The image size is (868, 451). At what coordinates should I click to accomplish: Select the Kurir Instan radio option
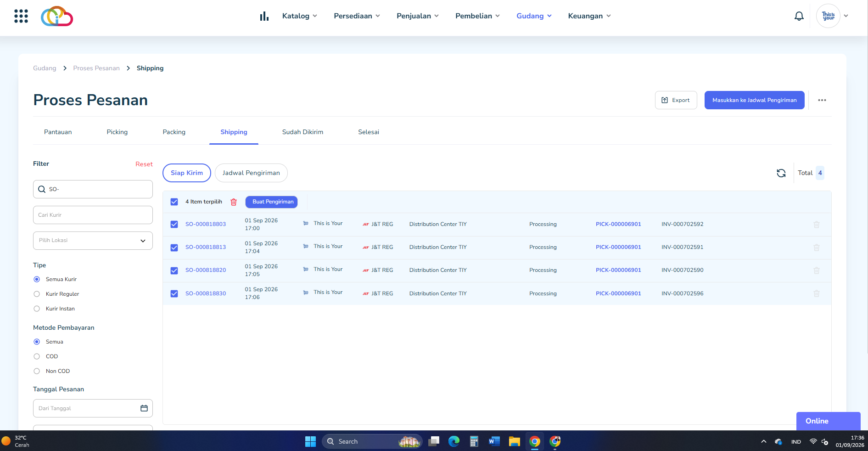click(x=37, y=309)
